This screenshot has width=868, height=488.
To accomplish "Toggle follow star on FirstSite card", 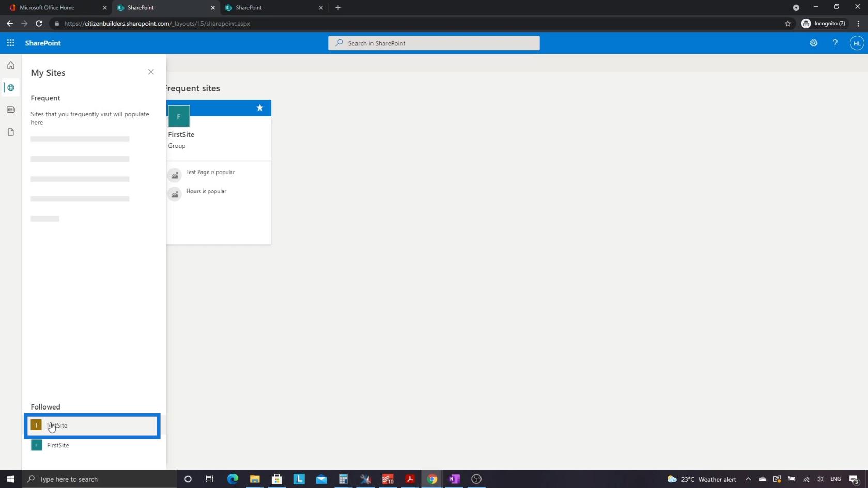I will pyautogui.click(x=260, y=108).
